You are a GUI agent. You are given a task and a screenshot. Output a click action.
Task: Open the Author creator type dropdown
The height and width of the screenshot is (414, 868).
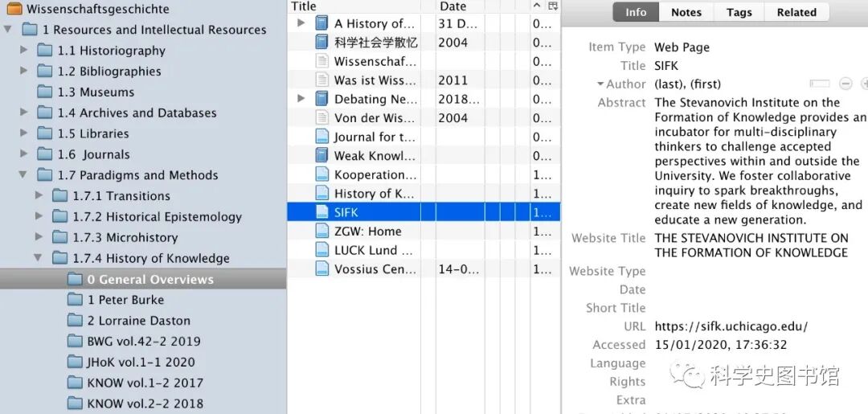[x=621, y=84]
